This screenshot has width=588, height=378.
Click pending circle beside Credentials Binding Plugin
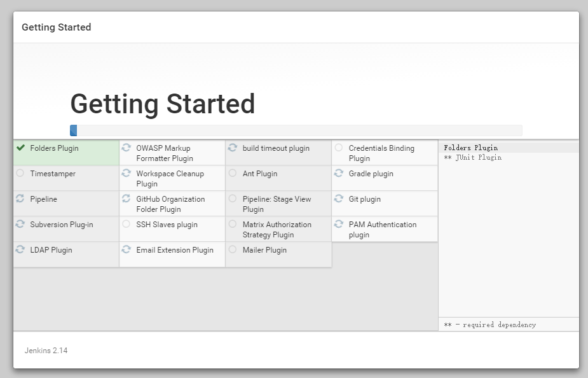click(339, 148)
